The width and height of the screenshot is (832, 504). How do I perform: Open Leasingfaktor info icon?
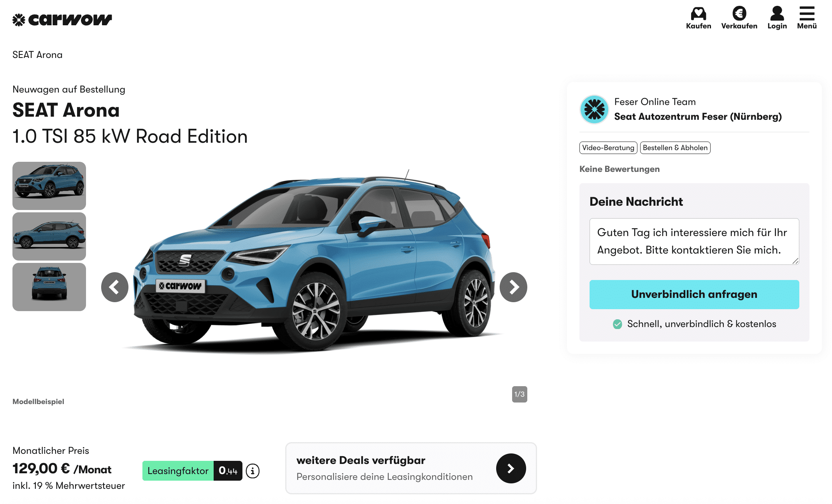[253, 471]
